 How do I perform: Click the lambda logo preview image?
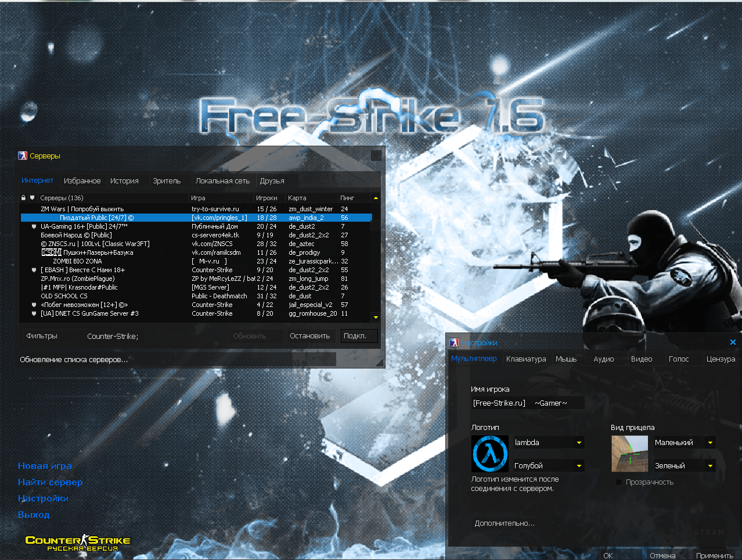tap(490, 454)
